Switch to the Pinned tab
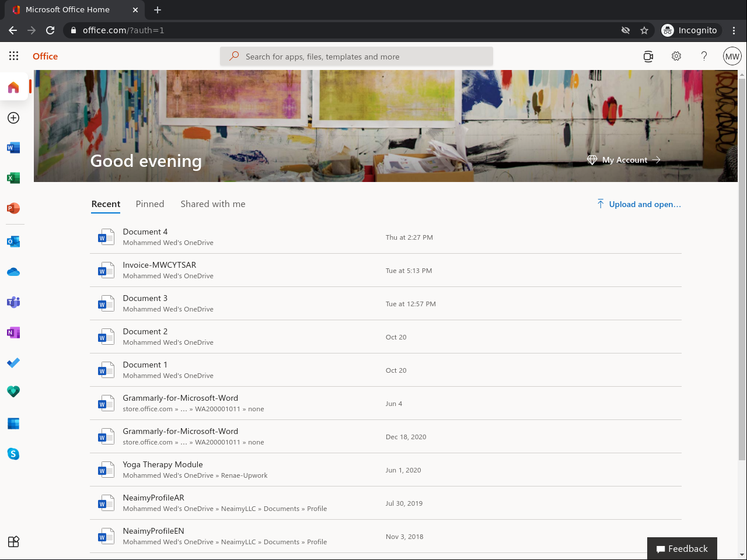 (x=150, y=204)
